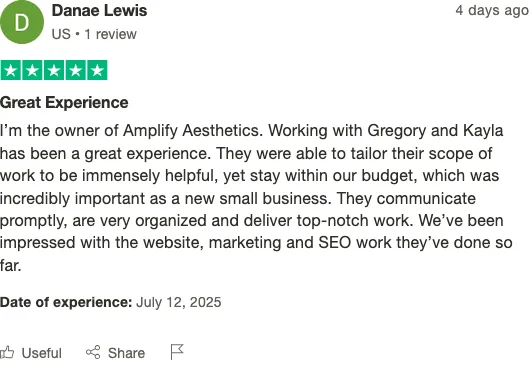The width and height of the screenshot is (530, 368).
Task: Click the "Share" text label
Action: click(126, 353)
